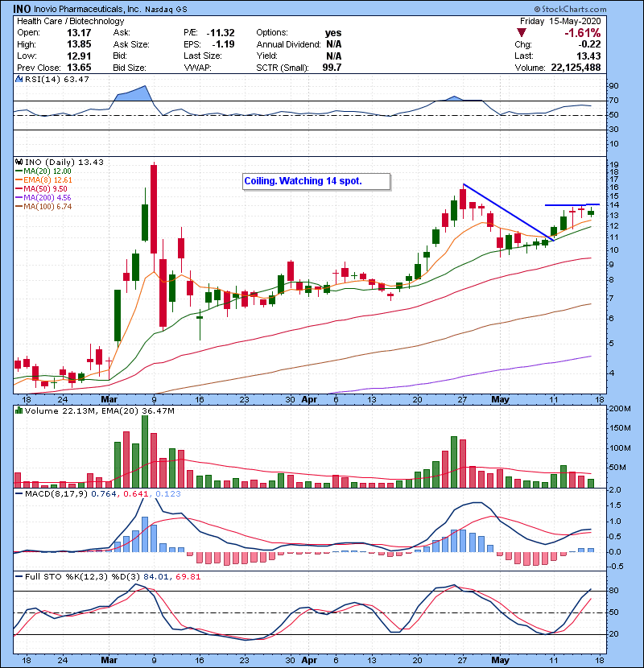Click the Friday 15-May-2020 date
This screenshot has width=644, height=668.
(x=560, y=21)
